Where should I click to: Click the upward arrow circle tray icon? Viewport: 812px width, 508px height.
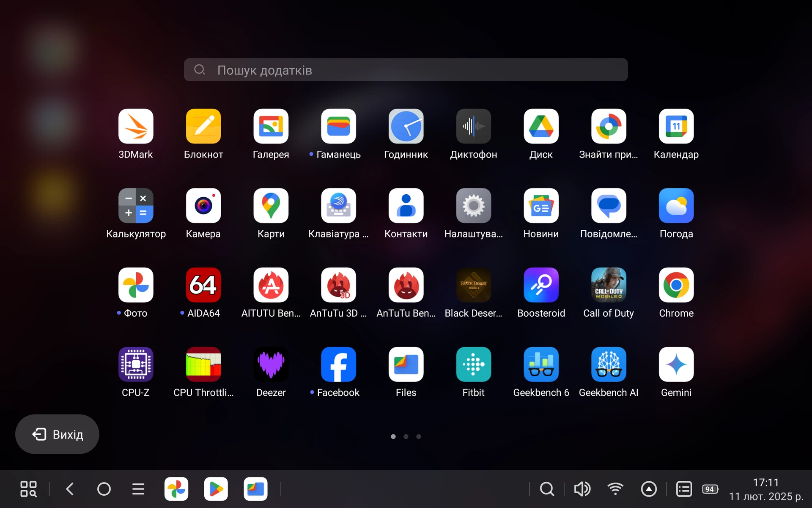click(x=649, y=489)
